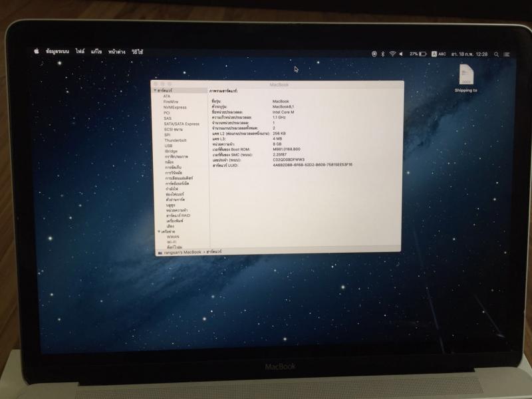Collapse the เครือข่าย section triangle in sidebar

pyautogui.click(x=159, y=231)
